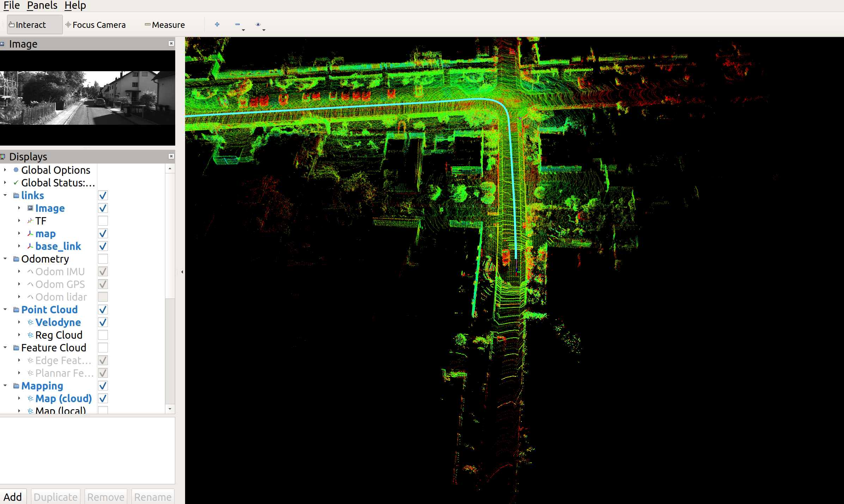Close the Displays panel
844x504 pixels.
(x=171, y=156)
